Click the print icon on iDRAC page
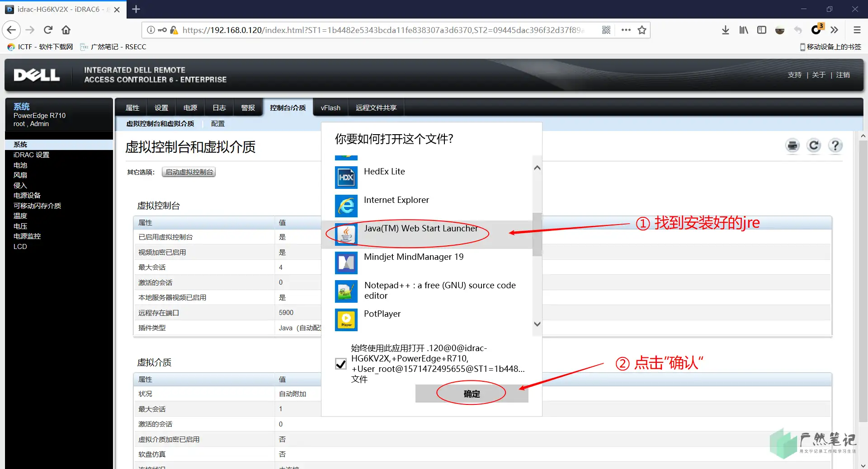Viewport: 868px width, 469px height. (793, 145)
